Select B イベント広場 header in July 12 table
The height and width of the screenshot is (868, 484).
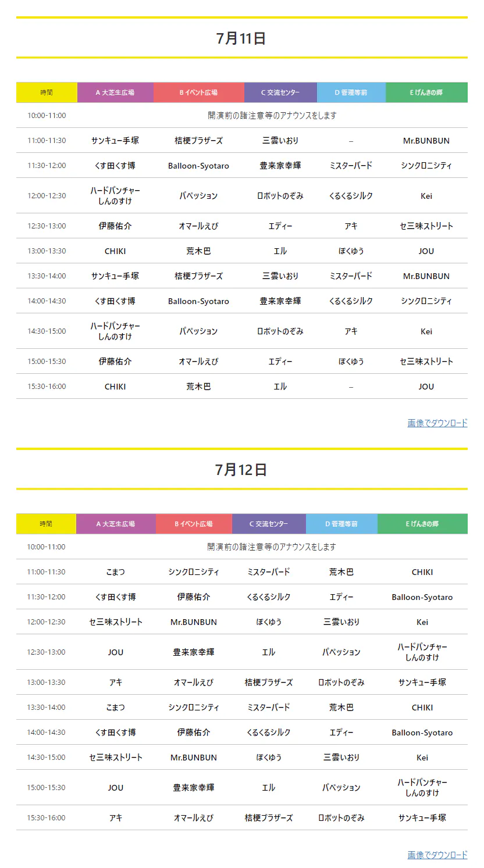[194, 524]
